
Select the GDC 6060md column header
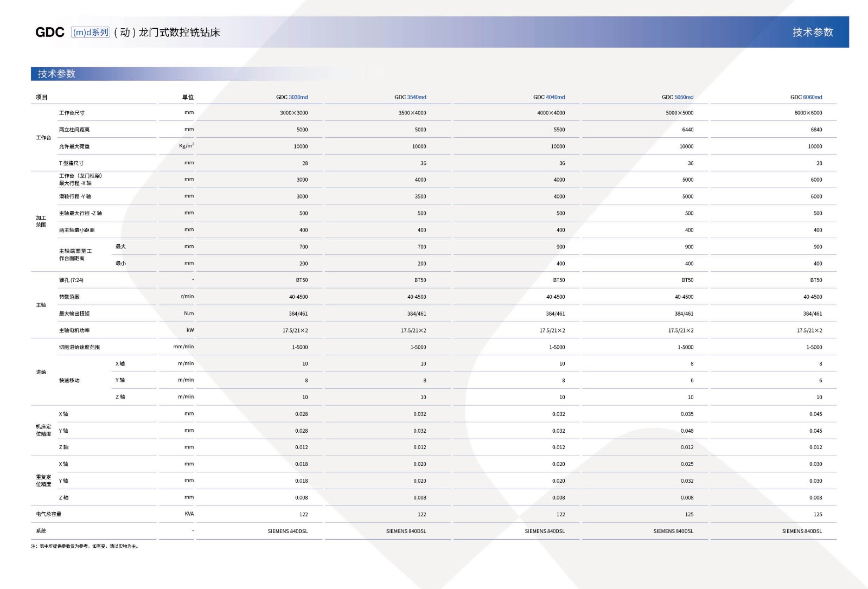coord(806,98)
